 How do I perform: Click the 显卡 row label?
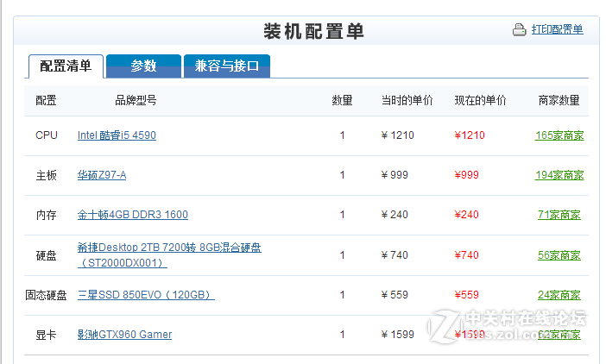46,335
